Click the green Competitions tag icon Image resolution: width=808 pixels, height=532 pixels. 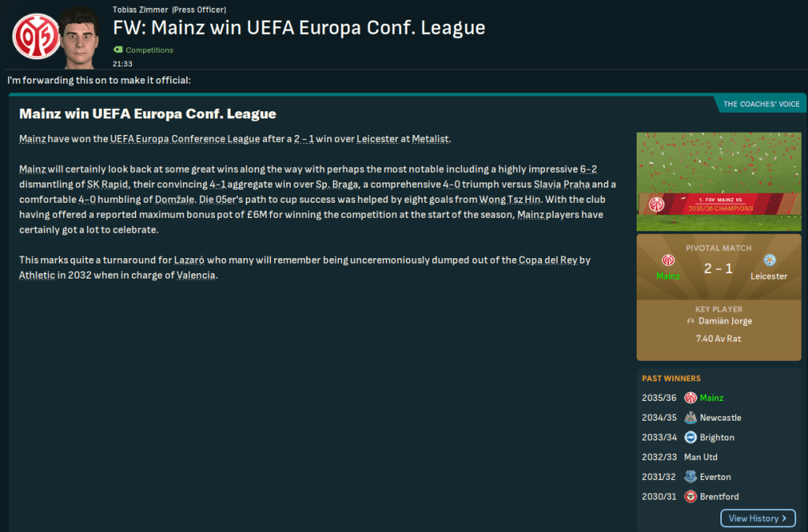coord(118,51)
